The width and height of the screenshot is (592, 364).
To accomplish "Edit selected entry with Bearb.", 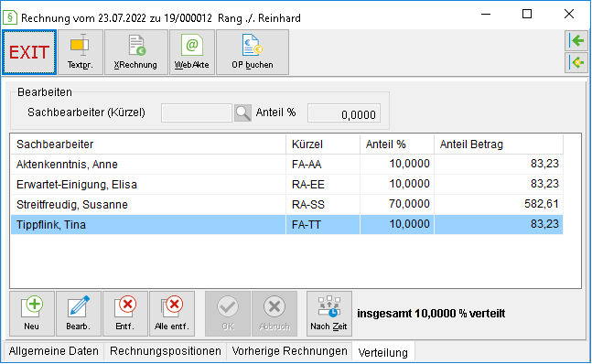I will pos(79,314).
